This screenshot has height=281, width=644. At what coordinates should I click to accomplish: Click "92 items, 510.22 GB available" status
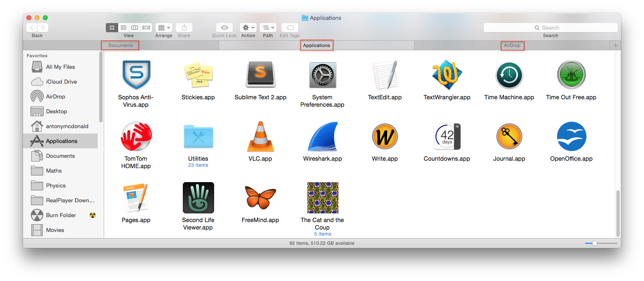(x=322, y=243)
